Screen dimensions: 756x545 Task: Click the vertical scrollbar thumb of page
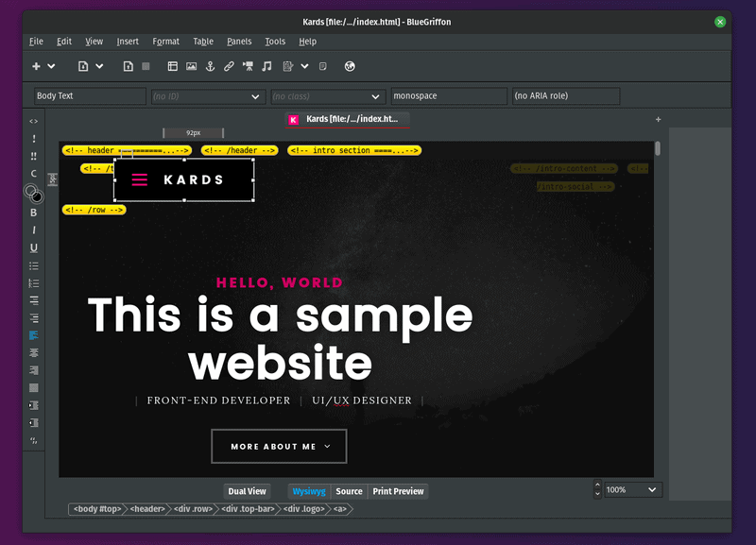[x=658, y=148]
